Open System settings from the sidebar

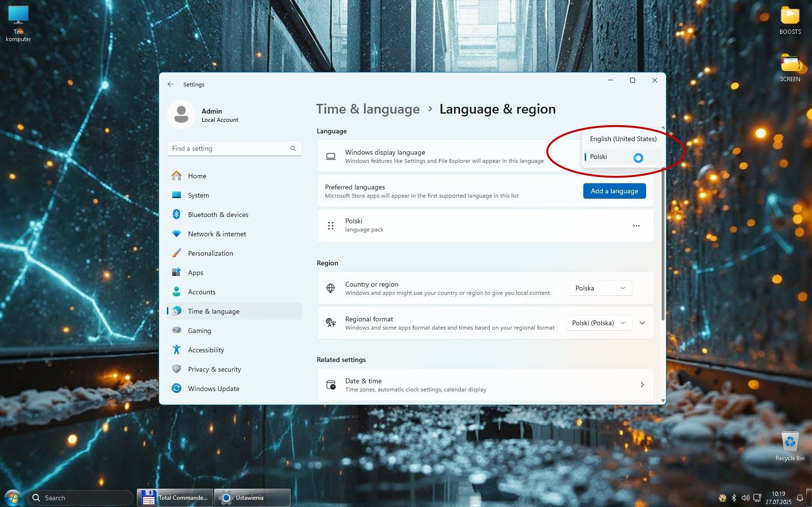coord(177,195)
